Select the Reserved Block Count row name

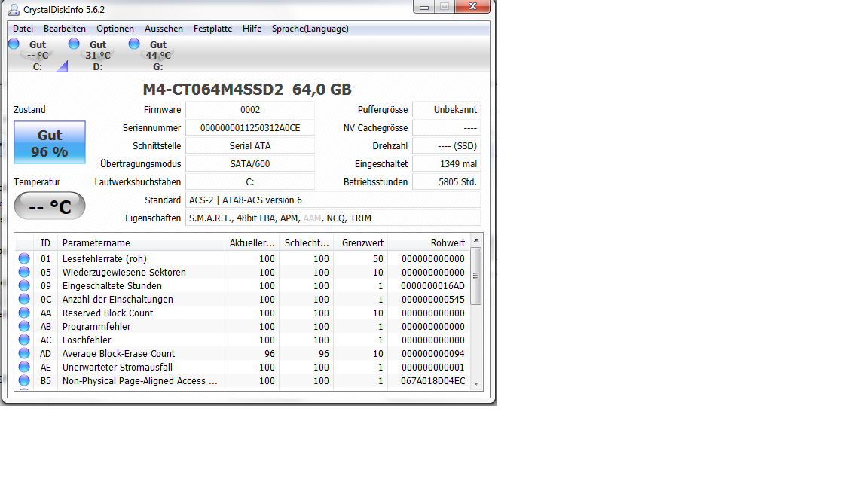[108, 313]
